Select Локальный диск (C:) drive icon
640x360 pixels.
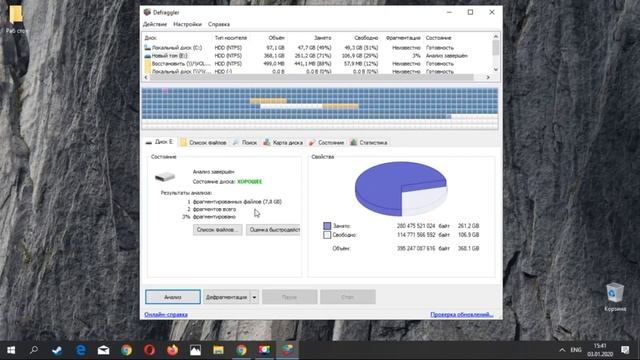coord(147,48)
